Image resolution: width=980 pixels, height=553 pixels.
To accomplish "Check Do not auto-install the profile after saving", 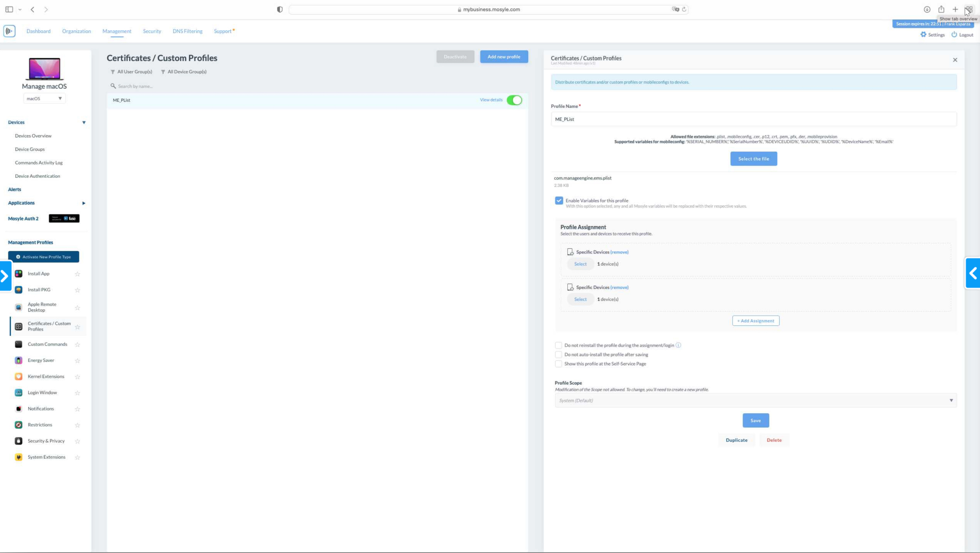I will pos(559,355).
